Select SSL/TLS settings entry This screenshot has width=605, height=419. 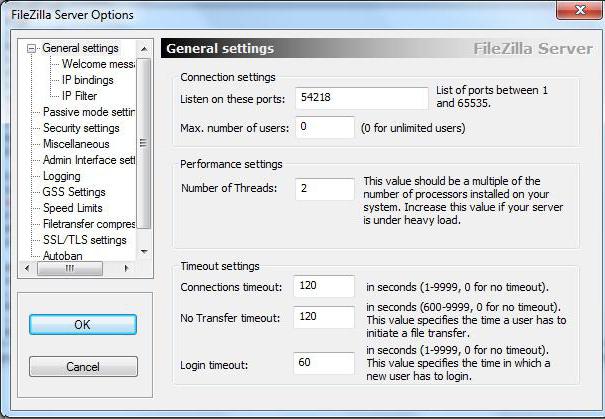pos(84,240)
